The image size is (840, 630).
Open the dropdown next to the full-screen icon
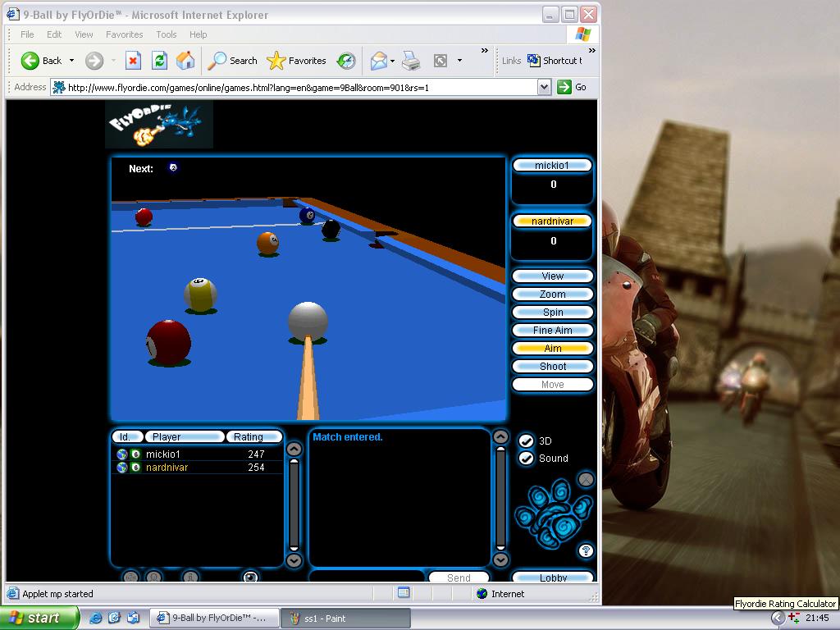pyautogui.click(x=459, y=61)
